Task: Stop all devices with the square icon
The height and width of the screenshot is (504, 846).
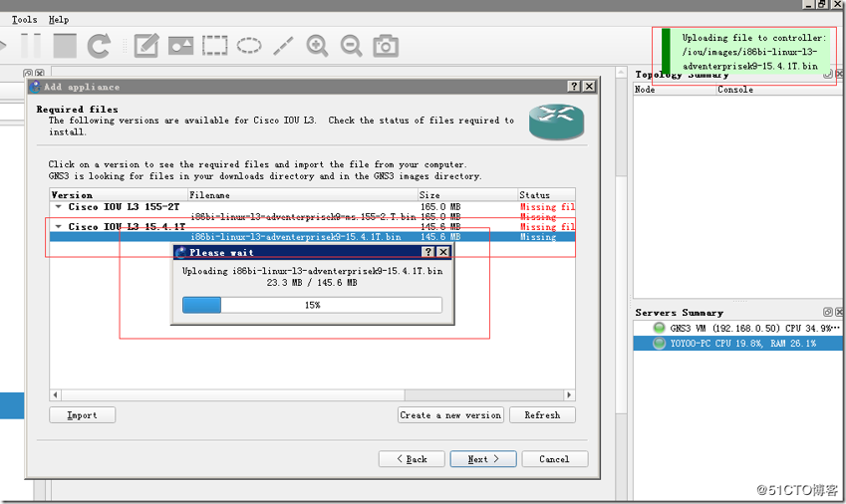Action: pyautogui.click(x=65, y=45)
